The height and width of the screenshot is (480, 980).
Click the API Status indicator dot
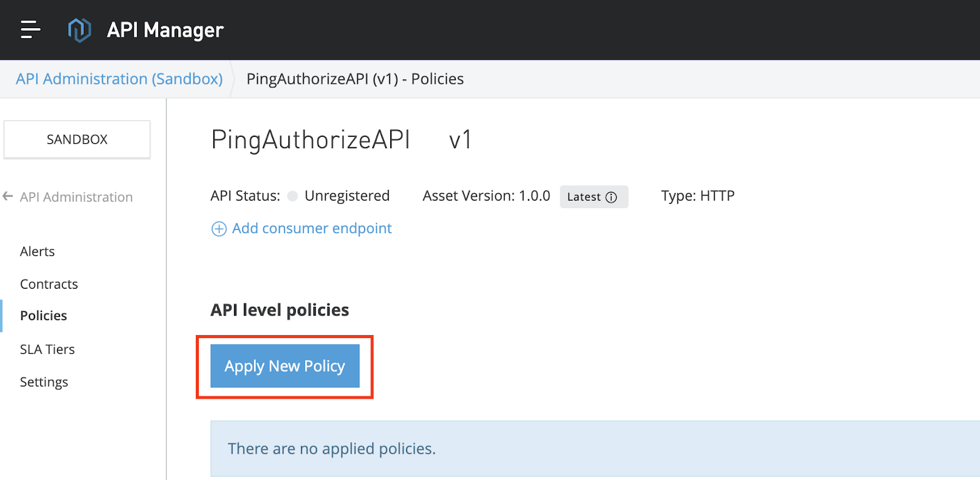[292, 196]
